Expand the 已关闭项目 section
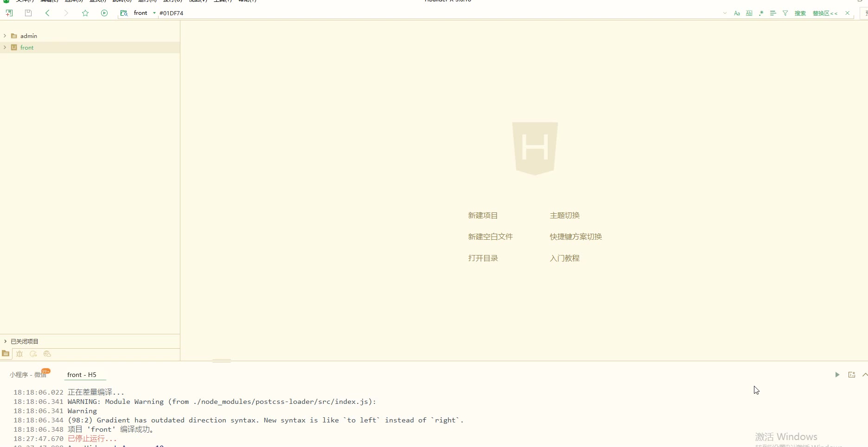 click(x=5, y=341)
